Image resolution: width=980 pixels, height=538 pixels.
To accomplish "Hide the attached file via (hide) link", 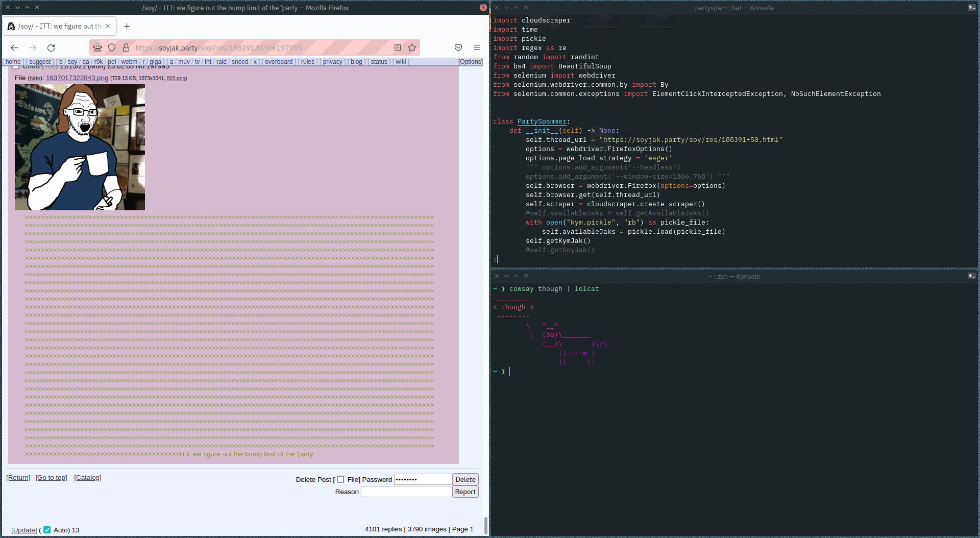I will pyautogui.click(x=35, y=79).
